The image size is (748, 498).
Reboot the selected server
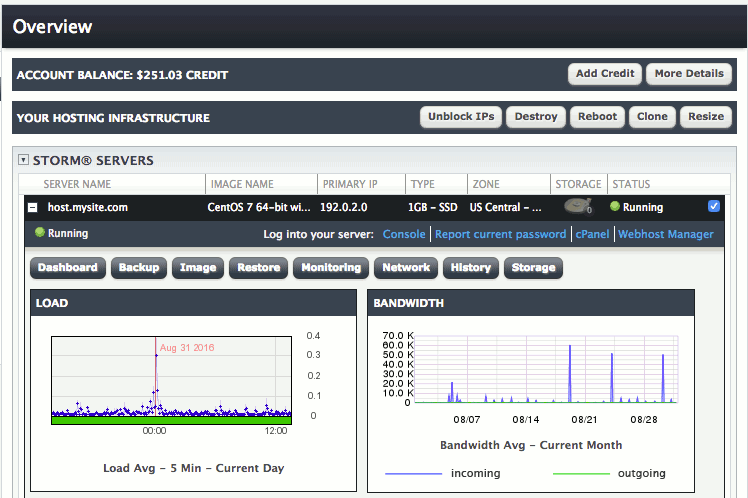(x=597, y=117)
